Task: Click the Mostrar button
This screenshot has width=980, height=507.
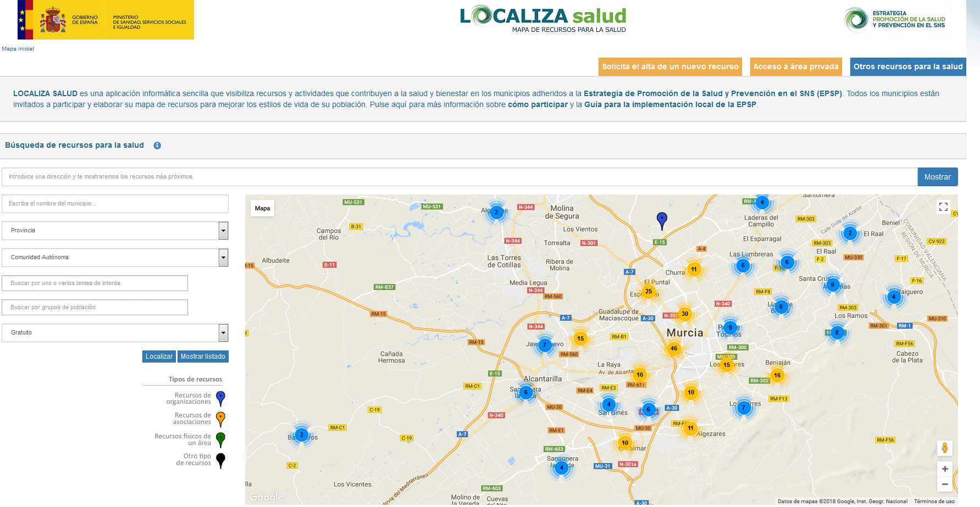Action: coord(938,177)
